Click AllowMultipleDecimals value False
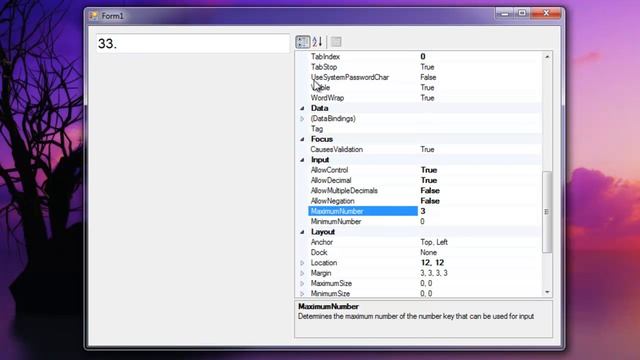 click(430, 191)
